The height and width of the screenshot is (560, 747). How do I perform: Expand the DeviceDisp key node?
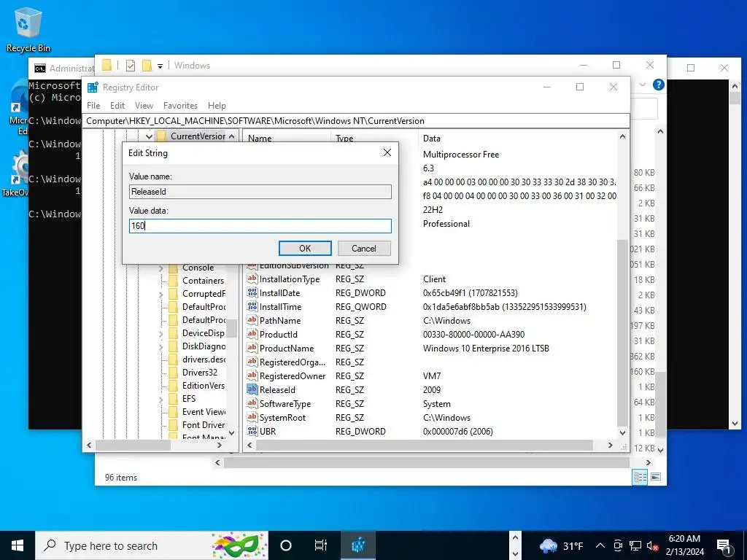click(x=161, y=334)
